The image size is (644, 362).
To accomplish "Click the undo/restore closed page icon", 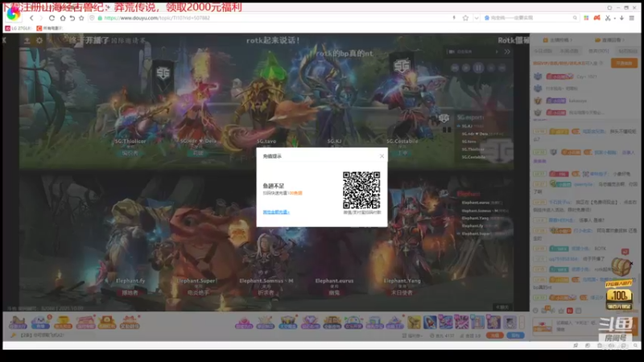I will click(72, 18).
